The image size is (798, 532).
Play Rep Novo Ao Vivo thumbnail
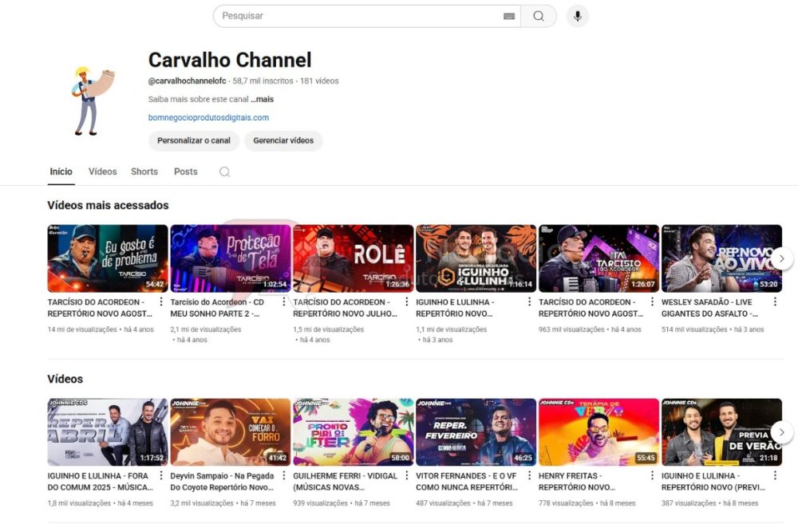coord(721,258)
